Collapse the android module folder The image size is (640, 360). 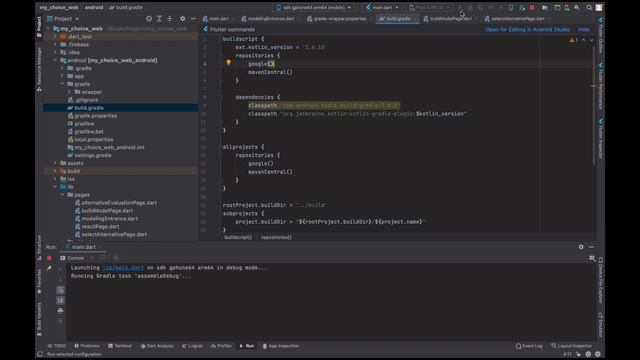[56, 60]
